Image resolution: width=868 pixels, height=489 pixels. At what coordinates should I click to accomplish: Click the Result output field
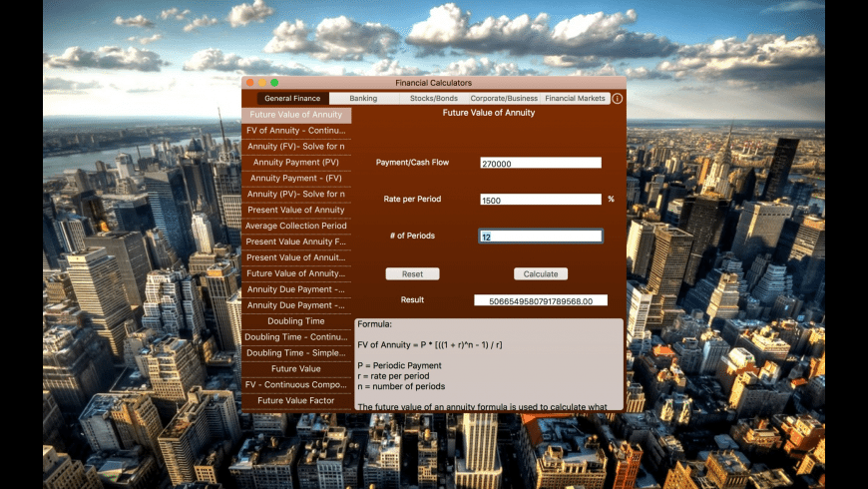tap(541, 300)
